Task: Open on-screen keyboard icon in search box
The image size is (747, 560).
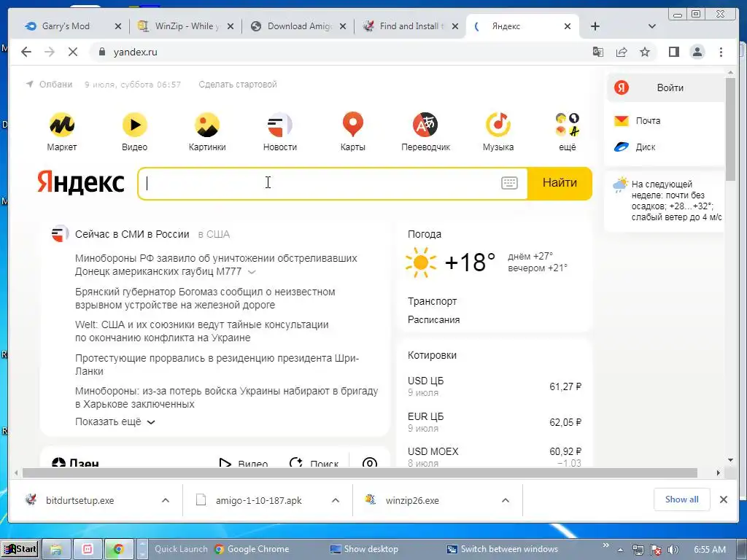Action: pos(509,183)
